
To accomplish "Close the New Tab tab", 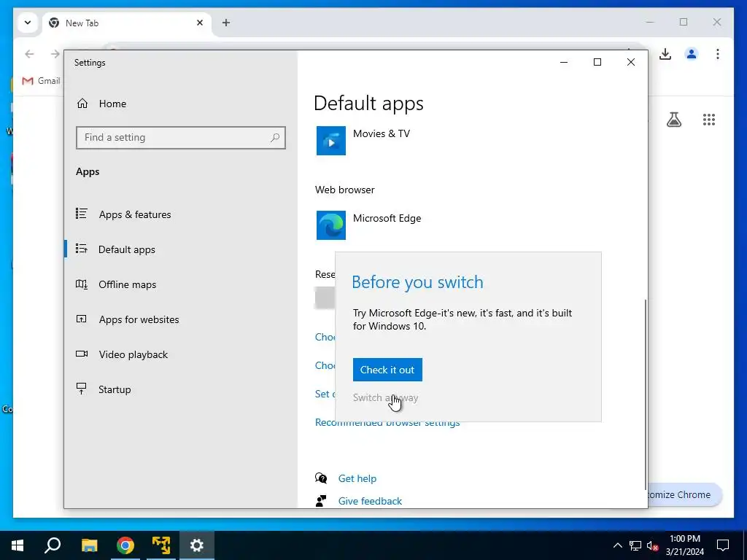I will pos(200,23).
